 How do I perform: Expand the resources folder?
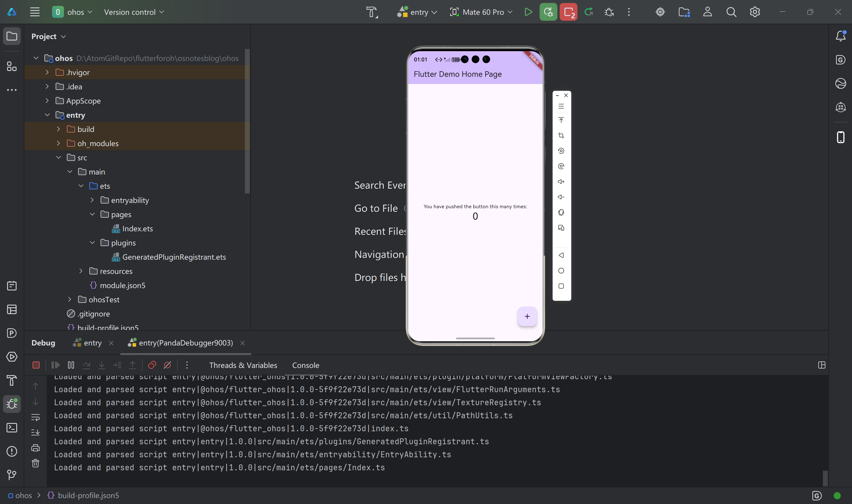pyautogui.click(x=81, y=271)
